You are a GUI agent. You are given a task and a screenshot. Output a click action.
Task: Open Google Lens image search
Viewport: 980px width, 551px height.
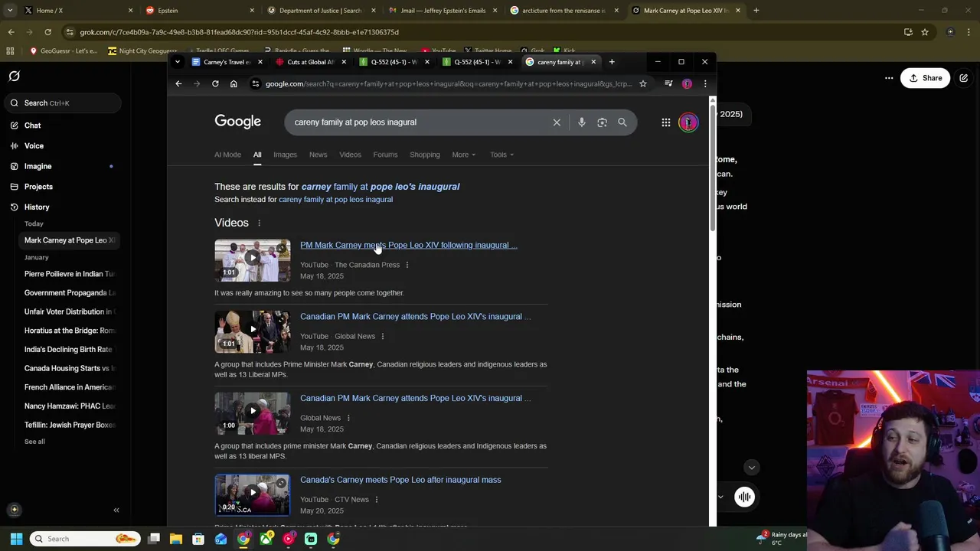point(602,122)
